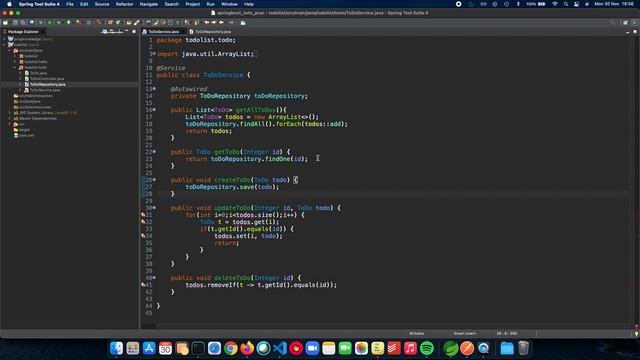Click the date and time in menu bar
Viewport: 640px width, 360px height.
pos(614,4)
